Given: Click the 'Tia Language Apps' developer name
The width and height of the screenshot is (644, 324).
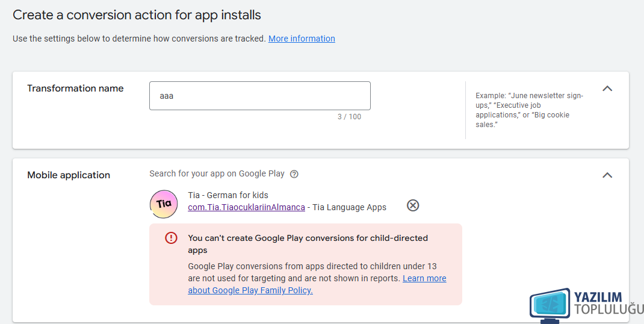Looking at the screenshot, I should [349, 207].
